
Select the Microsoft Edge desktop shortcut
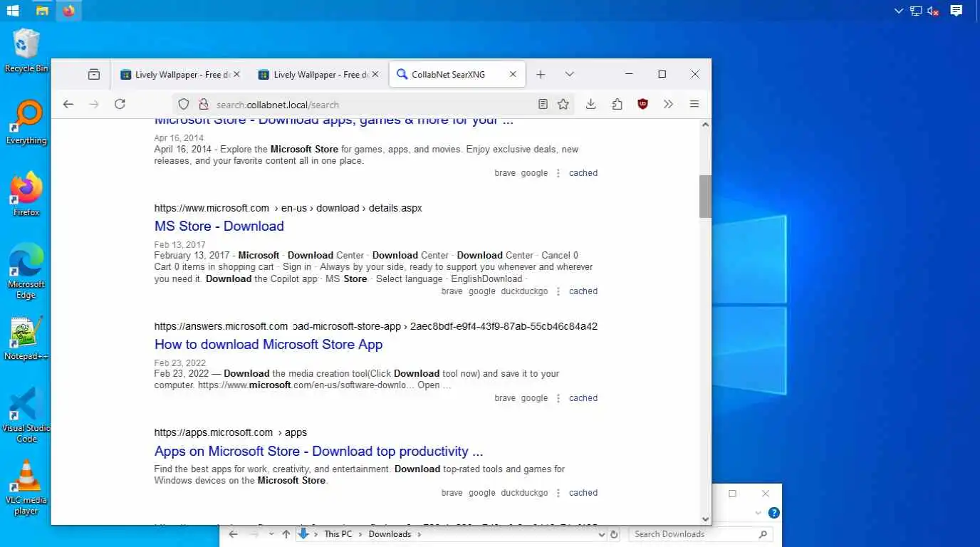point(26,271)
